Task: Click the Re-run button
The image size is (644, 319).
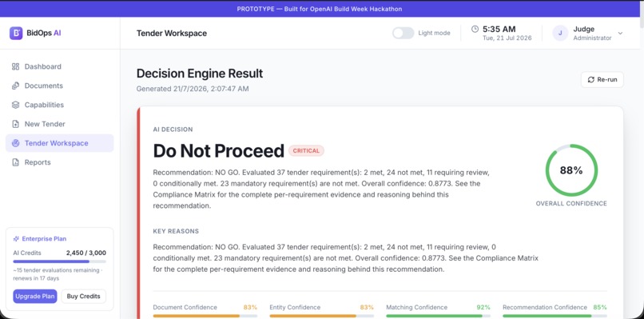Action: [602, 80]
